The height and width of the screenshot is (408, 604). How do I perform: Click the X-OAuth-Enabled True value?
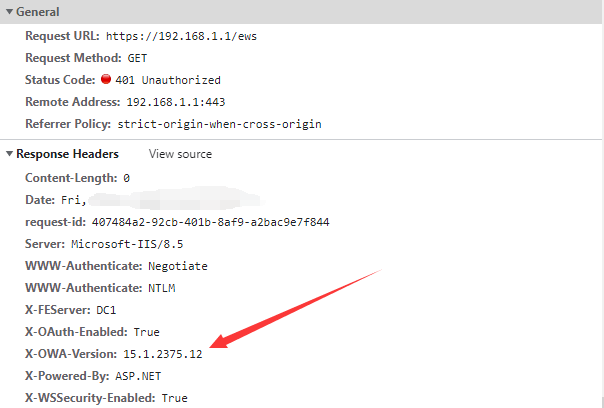pos(145,331)
